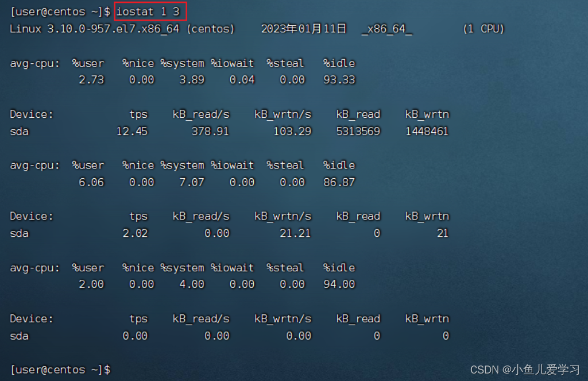Click the %idle value 93.33
Viewport: 588px width, 381px height.
click(x=339, y=79)
